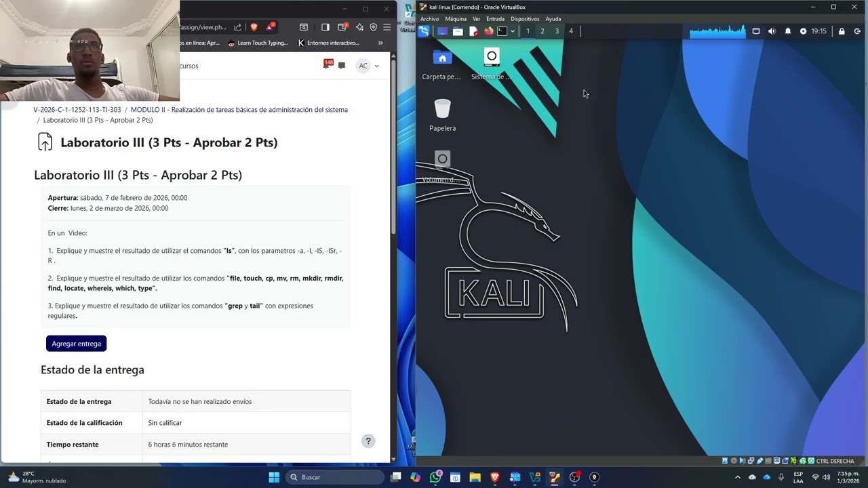Open the Kali applications menu icon
Image resolution: width=868 pixels, height=488 pixels.
tap(425, 31)
